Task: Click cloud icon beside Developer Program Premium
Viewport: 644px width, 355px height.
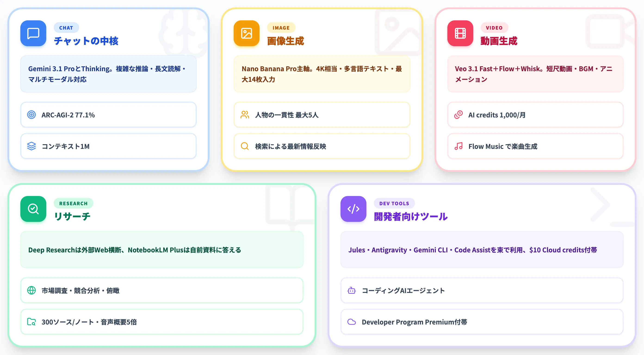Action: click(352, 322)
